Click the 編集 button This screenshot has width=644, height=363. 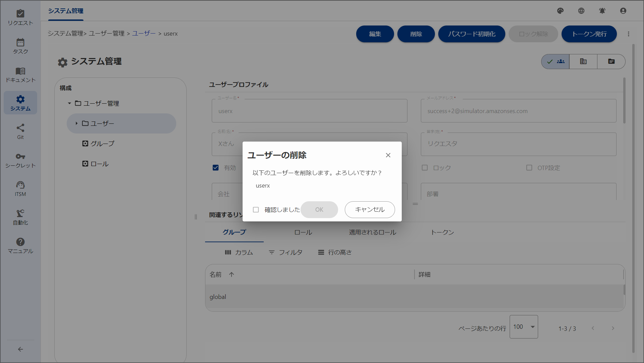pos(375,34)
